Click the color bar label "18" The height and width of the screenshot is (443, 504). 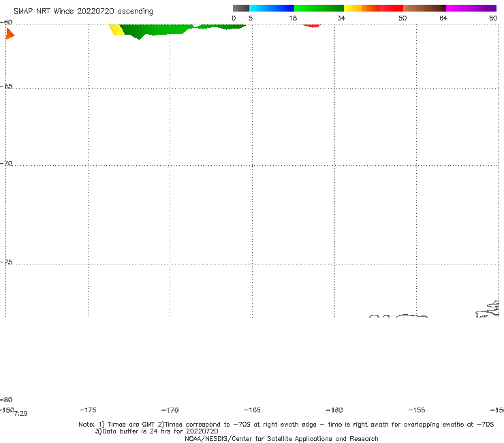pyautogui.click(x=293, y=18)
